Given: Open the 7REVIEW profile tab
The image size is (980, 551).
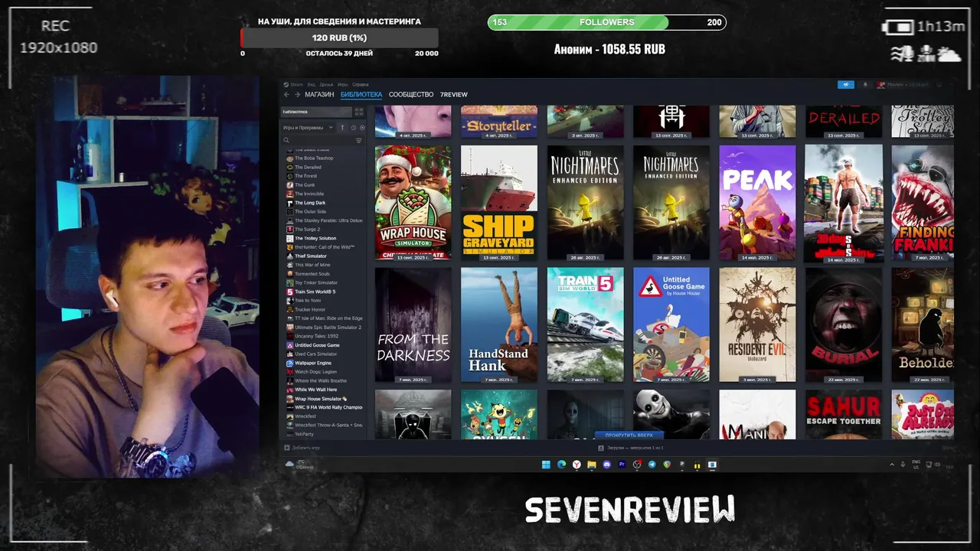Looking at the screenshot, I should (453, 95).
